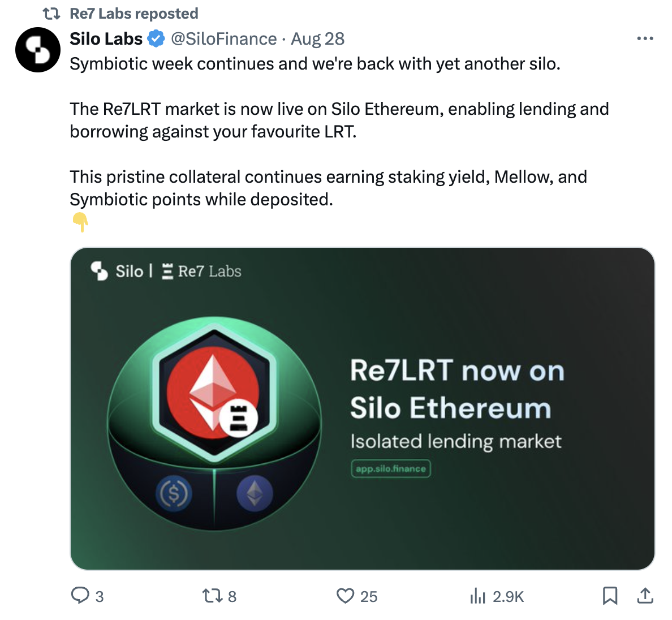Click the Silo logo in the banner

point(117,272)
